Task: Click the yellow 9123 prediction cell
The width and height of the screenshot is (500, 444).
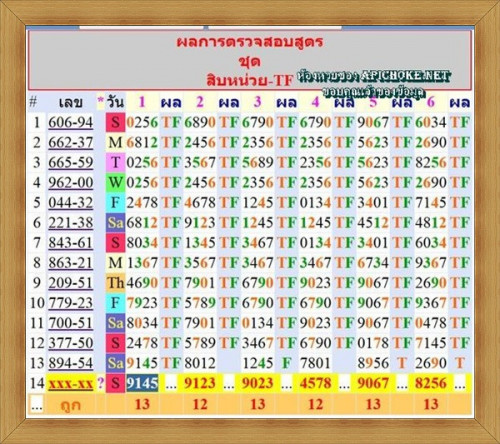Action: (200, 383)
